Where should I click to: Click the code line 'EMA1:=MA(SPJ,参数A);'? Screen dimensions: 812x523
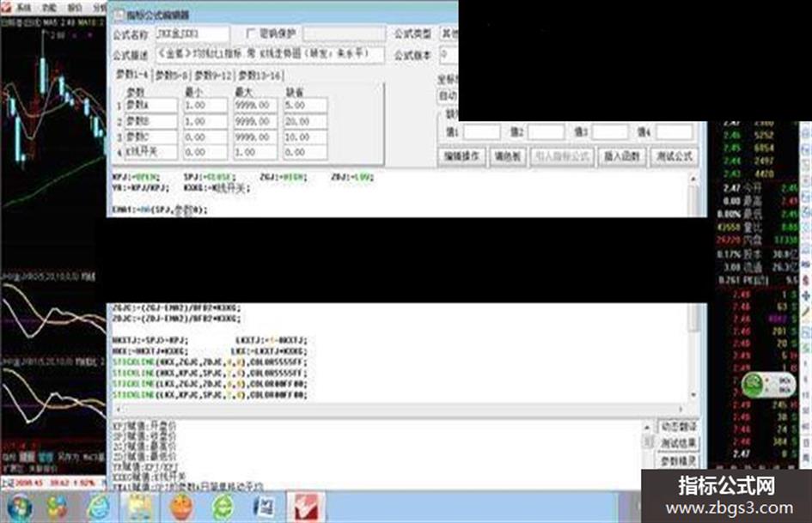[160, 210]
